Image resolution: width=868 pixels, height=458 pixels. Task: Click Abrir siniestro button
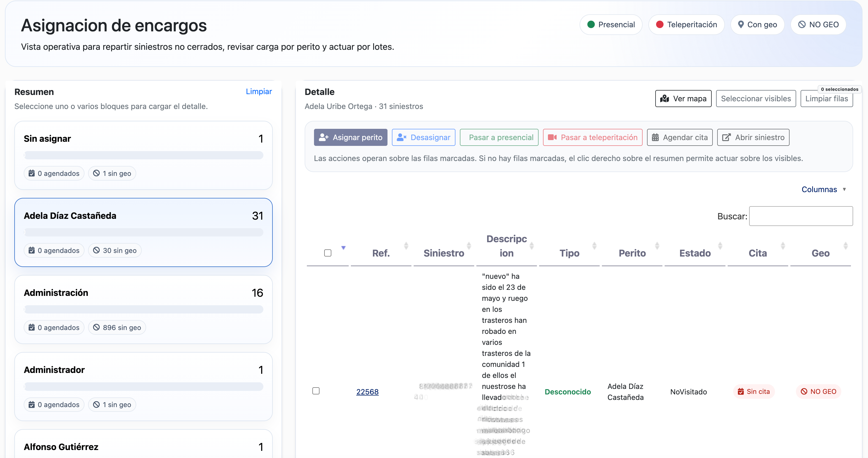(753, 138)
